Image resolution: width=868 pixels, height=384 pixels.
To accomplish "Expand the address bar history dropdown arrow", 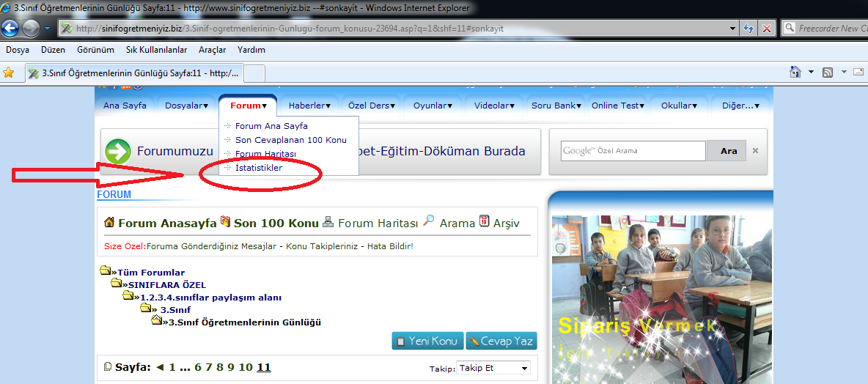I will click(732, 29).
